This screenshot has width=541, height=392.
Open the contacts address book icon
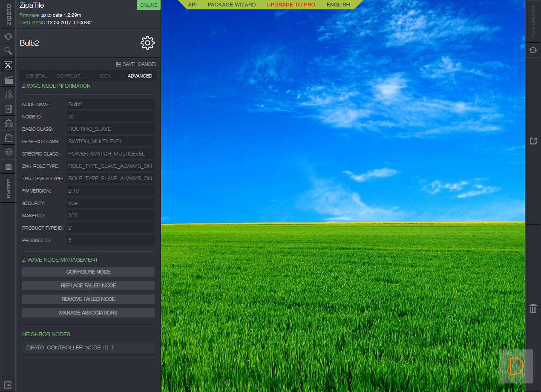(x=8, y=109)
